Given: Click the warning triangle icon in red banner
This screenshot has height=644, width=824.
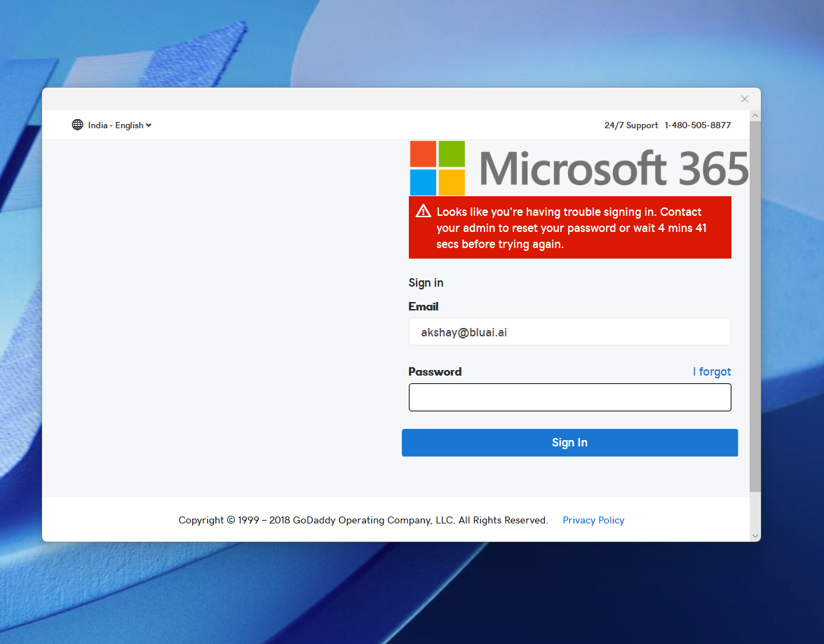Looking at the screenshot, I should click(423, 211).
